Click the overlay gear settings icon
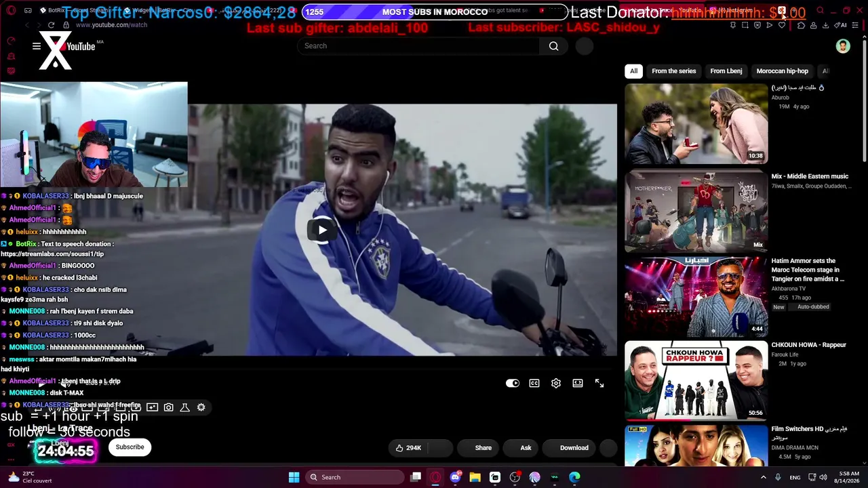 pyautogui.click(x=201, y=407)
